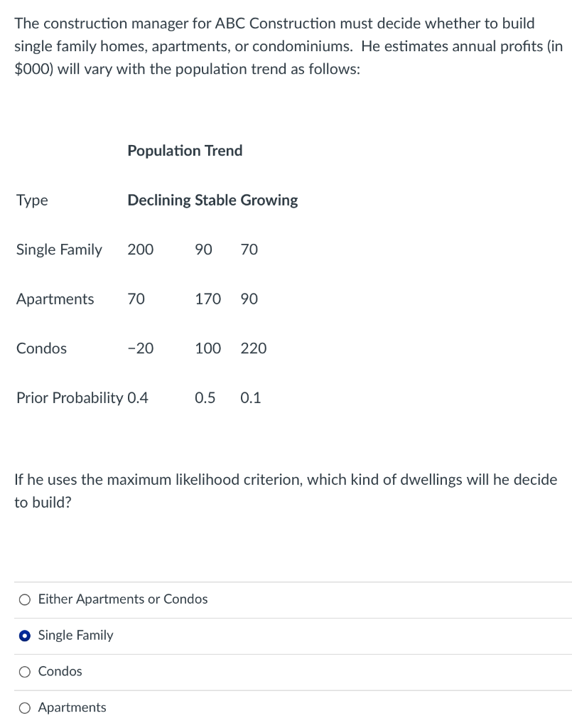This screenshot has width=572, height=728.
Task: Choose the "Apartments" answer radio button
Action: coord(26,708)
